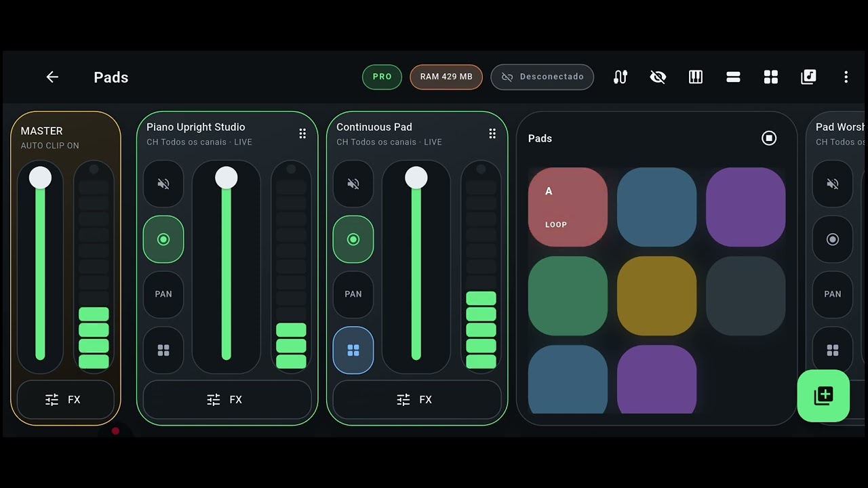Go back using the arrow icon
The width and height of the screenshot is (868, 488).
(x=52, y=77)
